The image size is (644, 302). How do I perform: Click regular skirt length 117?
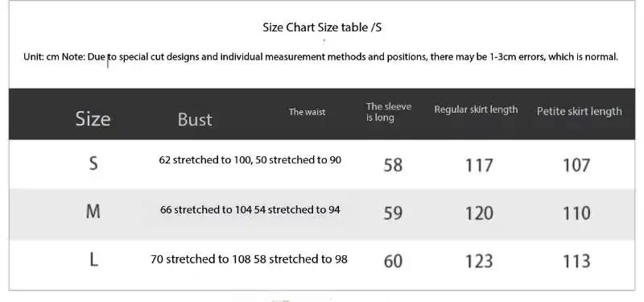click(x=479, y=166)
